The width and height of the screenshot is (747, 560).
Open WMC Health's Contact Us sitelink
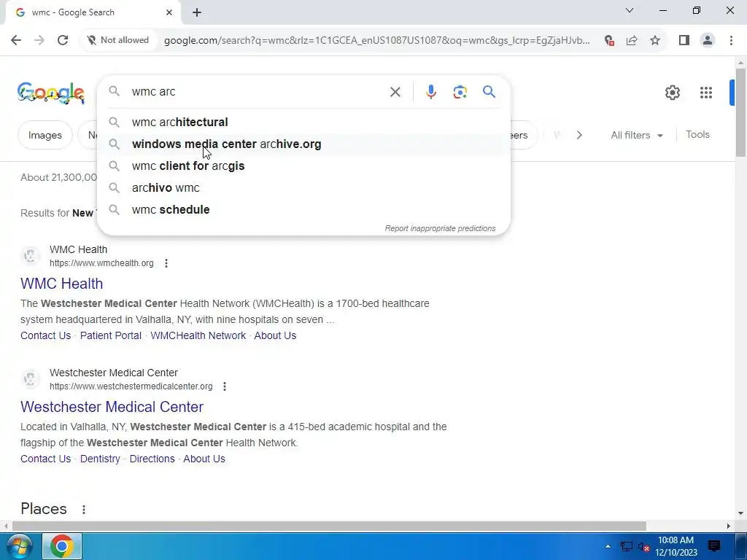click(45, 335)
